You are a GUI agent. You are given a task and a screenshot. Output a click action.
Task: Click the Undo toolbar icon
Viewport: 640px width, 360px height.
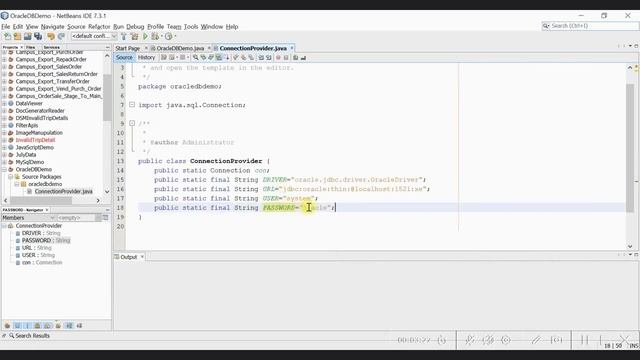pos(51,37)
